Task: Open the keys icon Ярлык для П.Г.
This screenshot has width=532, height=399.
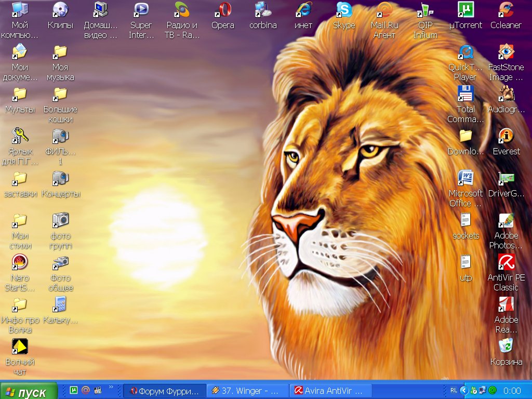Action: click(20, 136)
